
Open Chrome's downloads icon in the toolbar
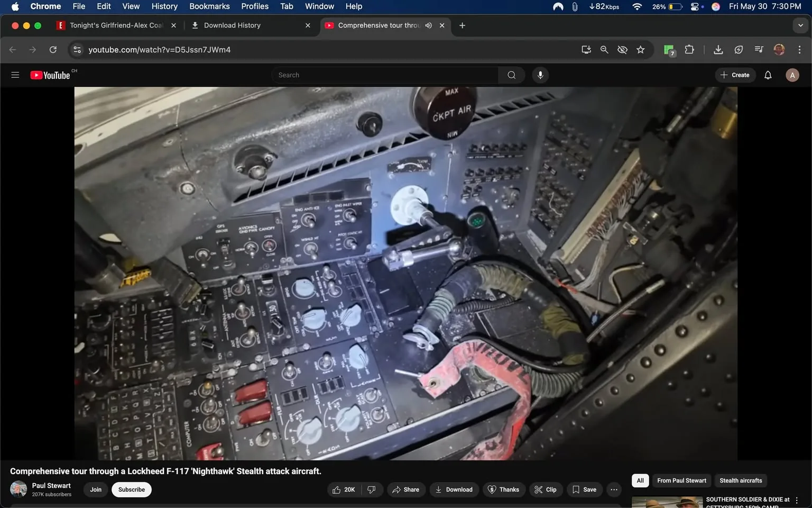(718, 49)
